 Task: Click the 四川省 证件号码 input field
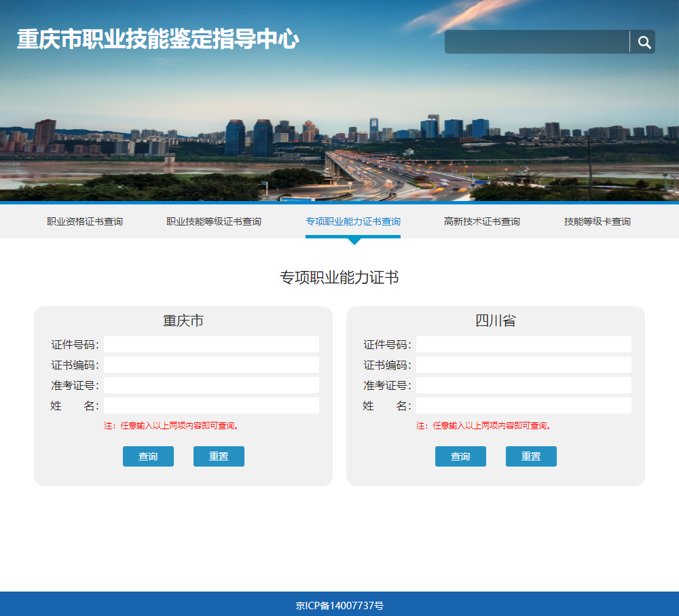click(524, 344)
